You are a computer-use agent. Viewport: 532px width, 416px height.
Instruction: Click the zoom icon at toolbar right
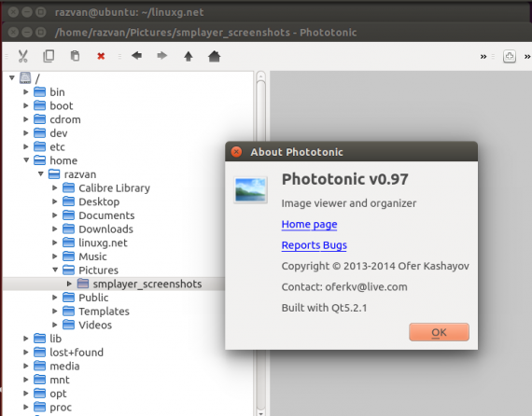[510, 56]
